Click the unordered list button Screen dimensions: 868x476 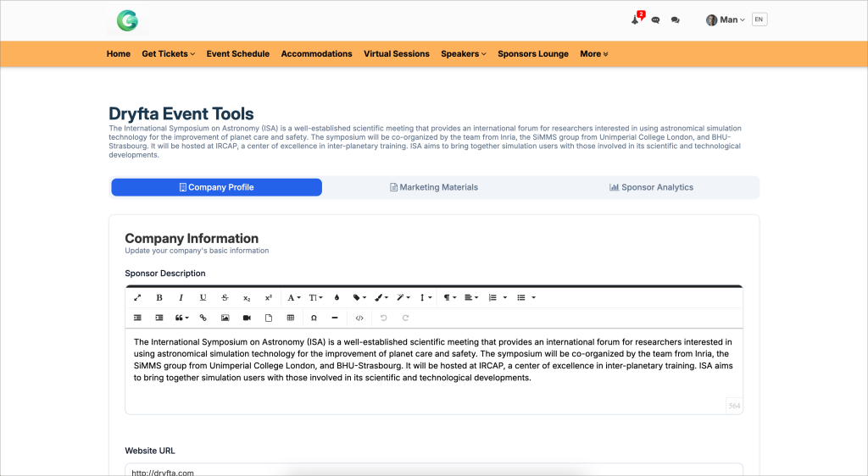coord(521,297)
